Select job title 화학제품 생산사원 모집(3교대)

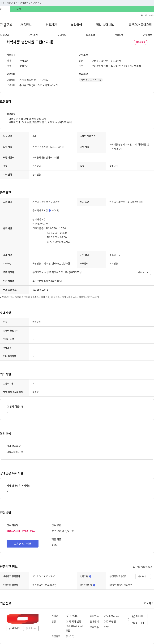(x=30, y=42)
